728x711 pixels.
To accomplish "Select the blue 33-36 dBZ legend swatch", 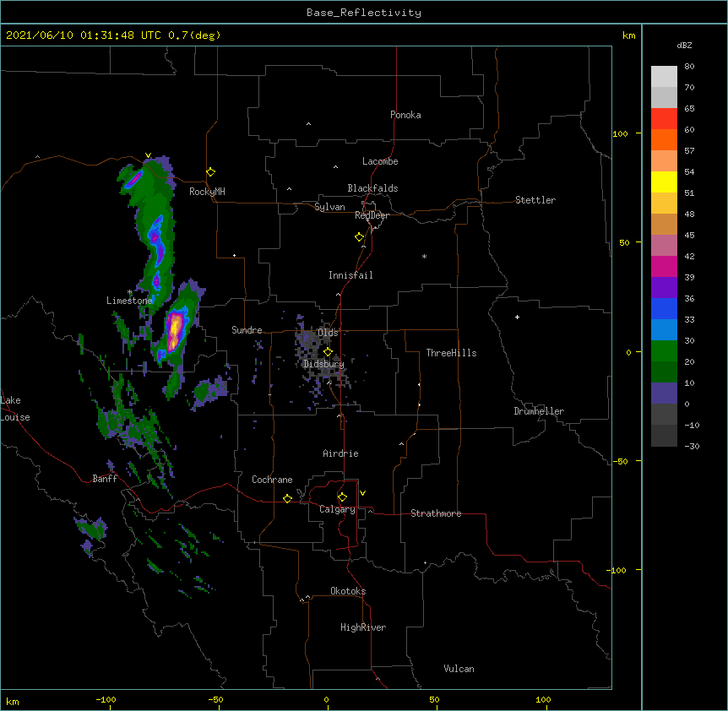I will (x=664, y=308).
